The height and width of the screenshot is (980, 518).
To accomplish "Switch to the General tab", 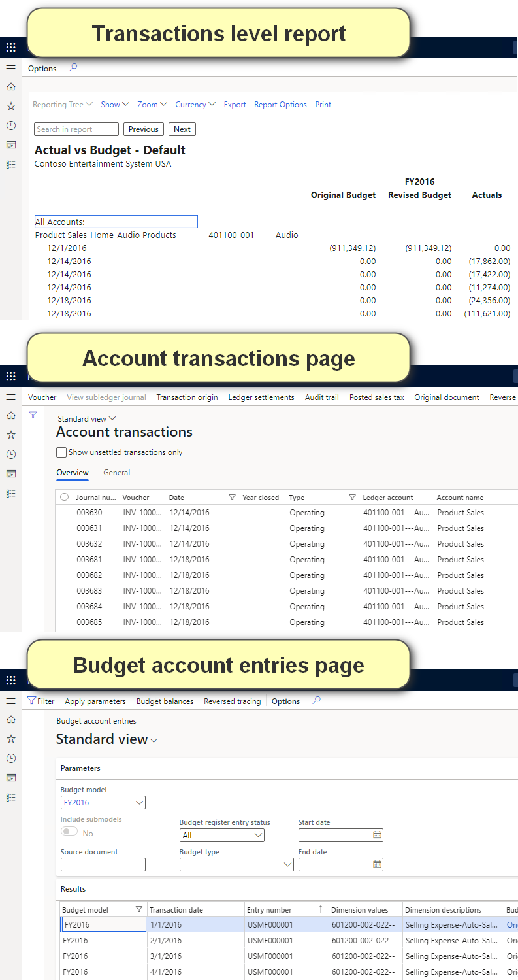I will [x=116, y=473].
